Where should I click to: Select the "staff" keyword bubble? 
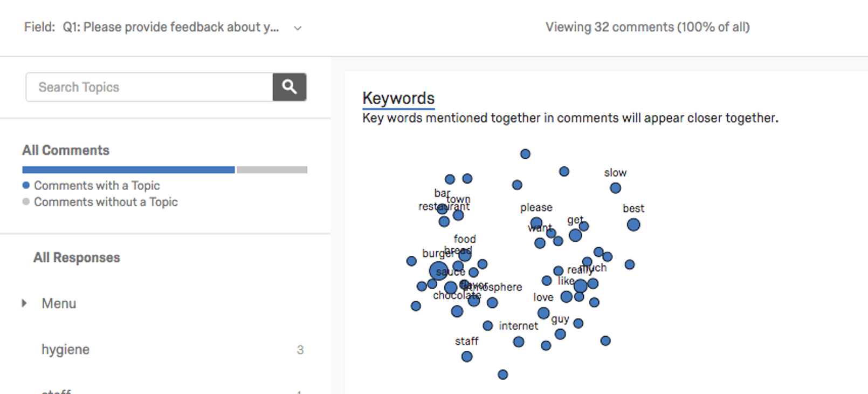click(467, 356)
